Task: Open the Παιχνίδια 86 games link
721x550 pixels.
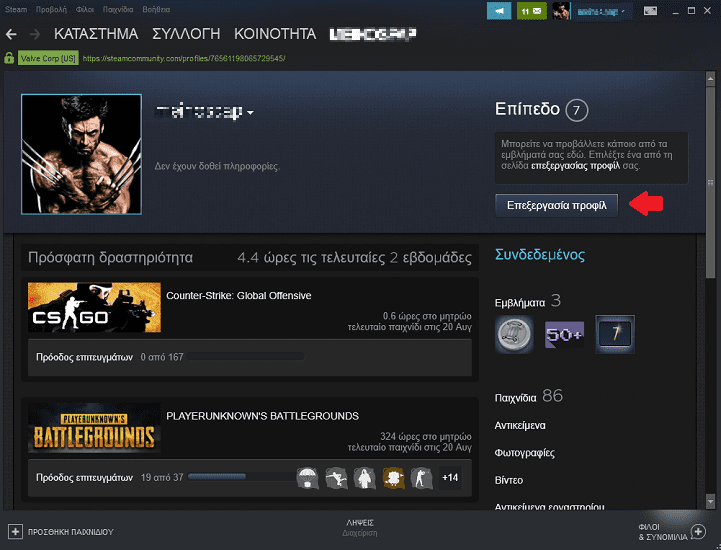Action: pos(528,396)
